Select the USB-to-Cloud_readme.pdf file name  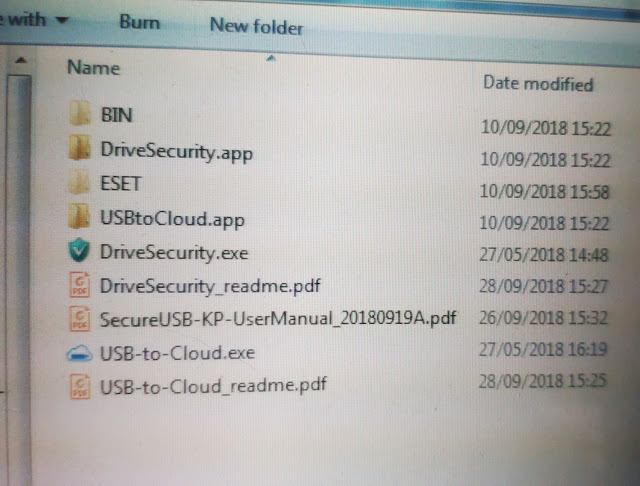click(x=213, y=386)
